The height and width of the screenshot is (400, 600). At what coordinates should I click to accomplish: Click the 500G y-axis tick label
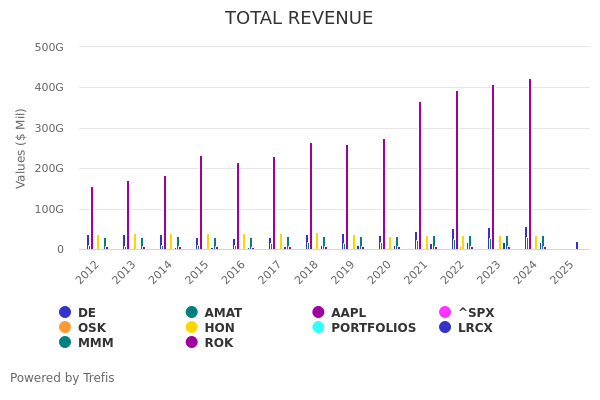(49, 47)
